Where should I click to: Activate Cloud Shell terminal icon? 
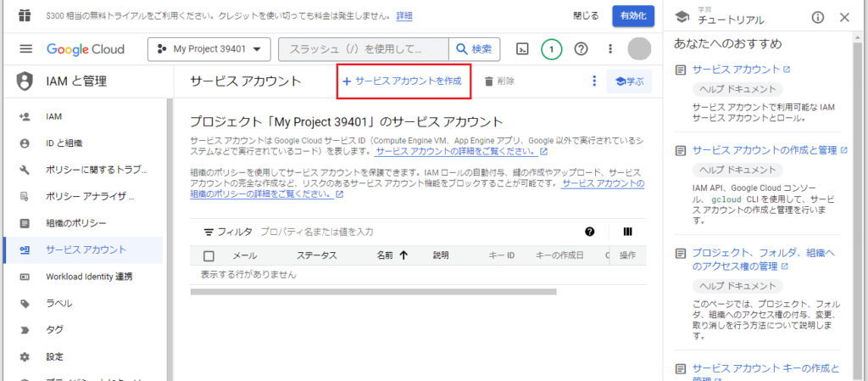(x=522, y=49)
